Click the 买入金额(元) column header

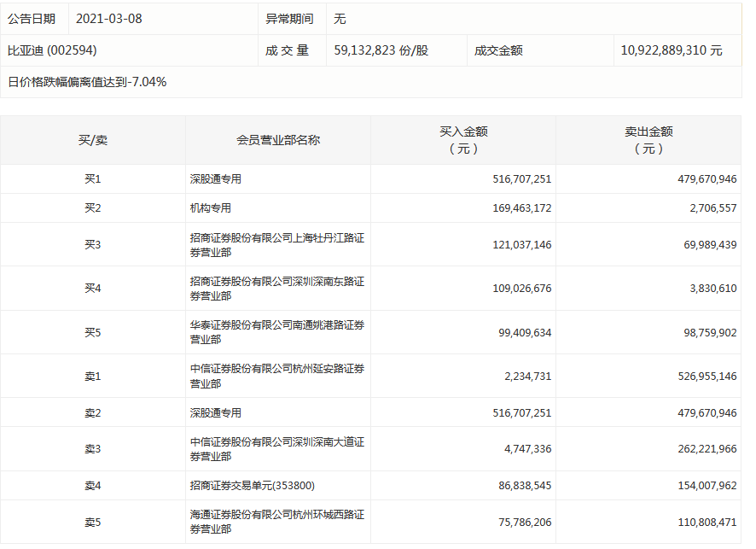pyautogui.click(x=462, y=140)
